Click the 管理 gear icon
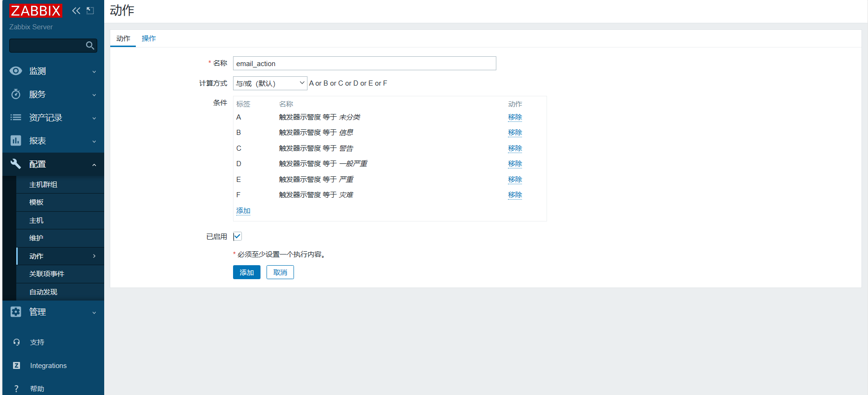 coord(16,312)
